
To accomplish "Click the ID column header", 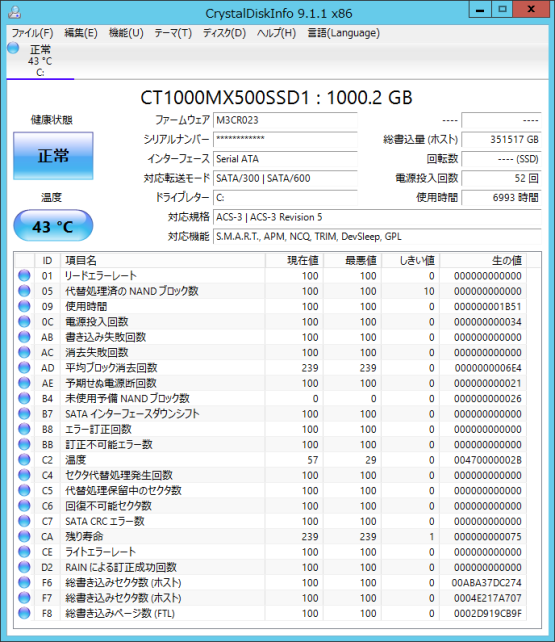I will click(47, 260).
